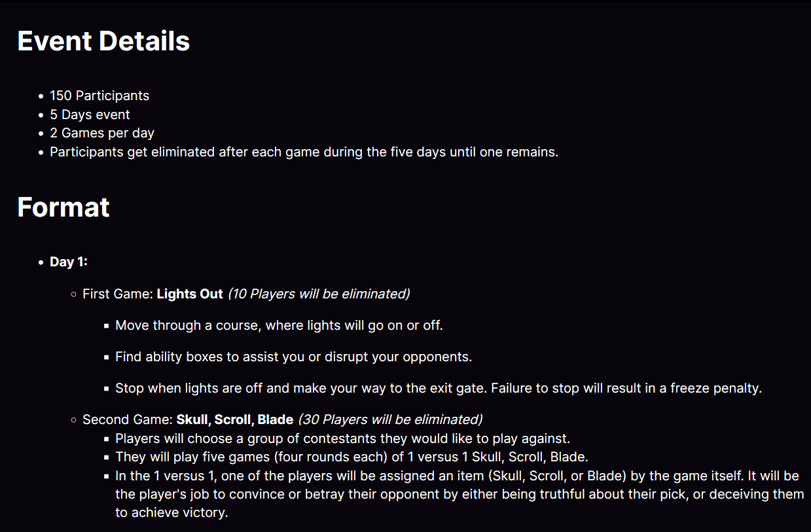811x532 pixels.
Task: Click the five games four rounds line
Action: click(x=351, y=457)
